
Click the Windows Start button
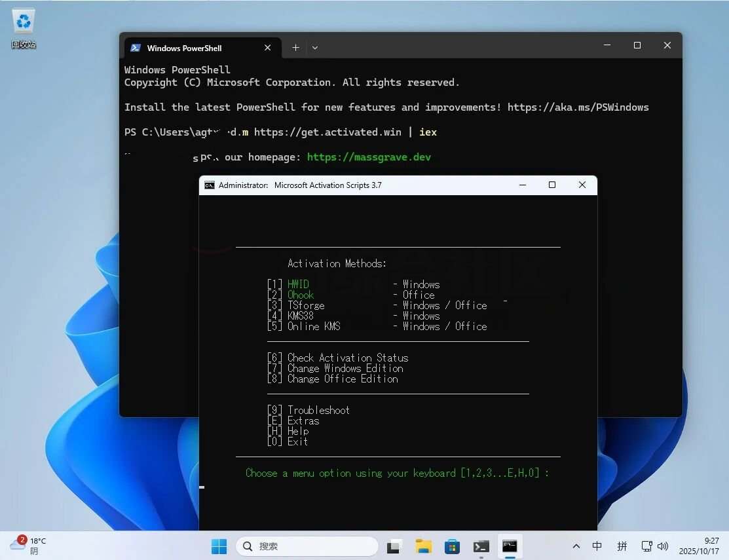point(219,546)
